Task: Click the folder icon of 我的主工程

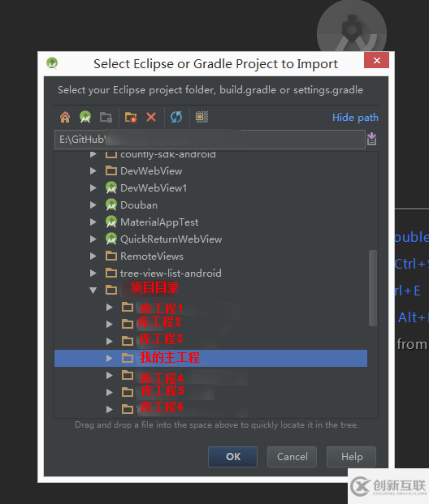Action: click(x=128, y=358)
